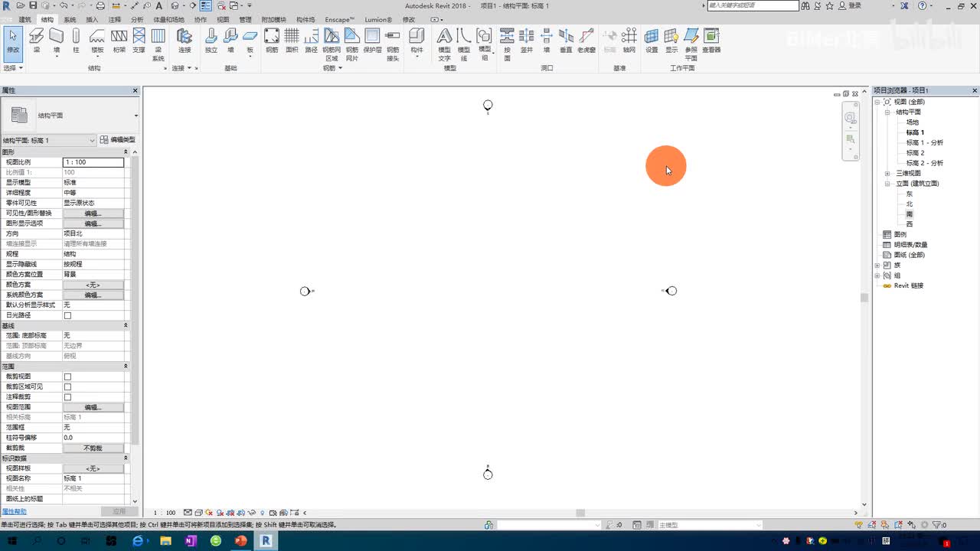This screenshot has height=551, width=980.
Task: Expand the 族 node in project browser
Action: tap(877, 266)
